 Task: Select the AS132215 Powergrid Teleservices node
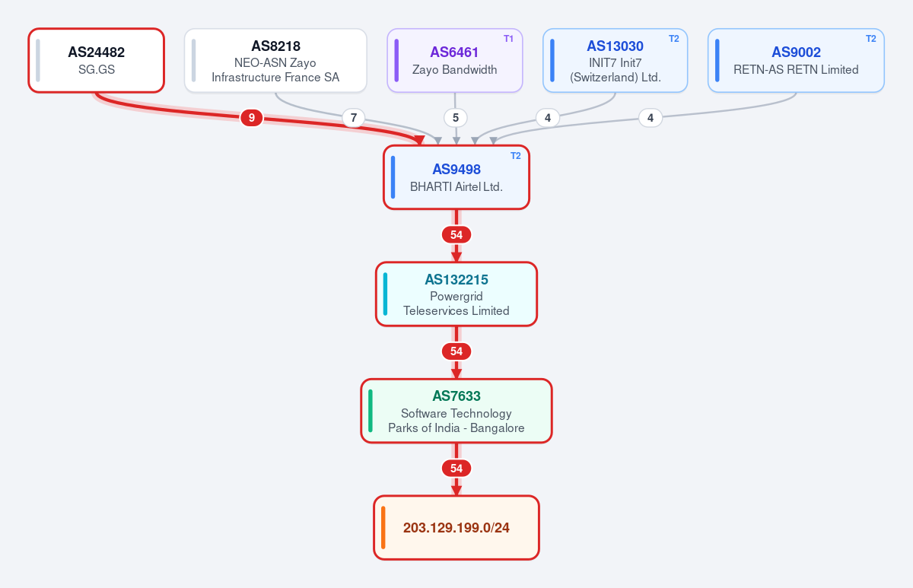(x=456, y=294)
